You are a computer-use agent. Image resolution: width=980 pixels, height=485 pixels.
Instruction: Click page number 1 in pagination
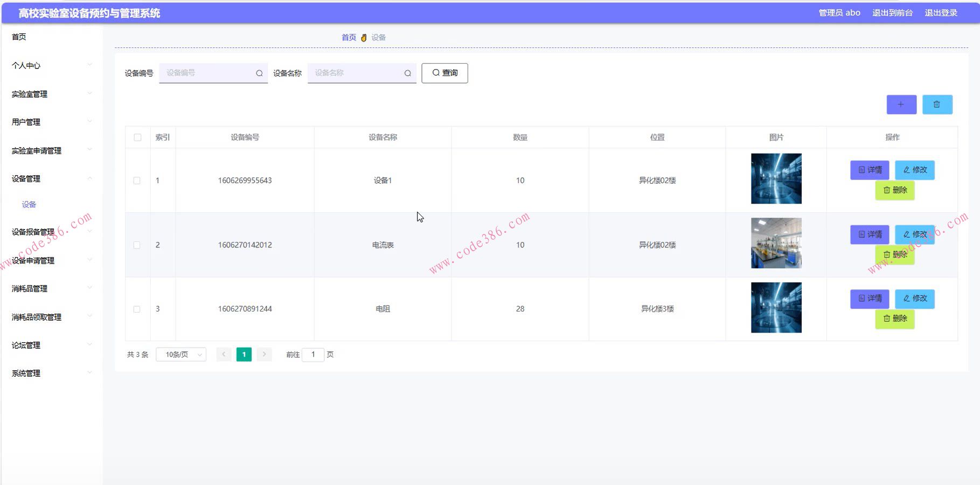tap(244, 355)
